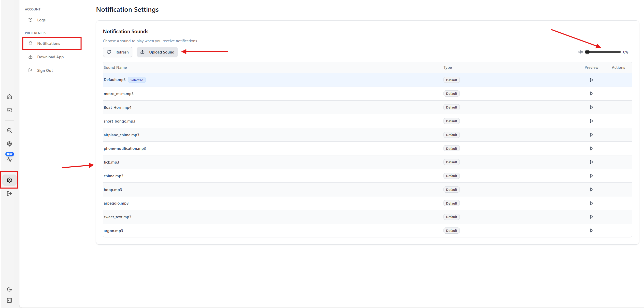Play preview for chime.mp3
The image size is (644, 308).
pyautogui.click(x=591, y=176)
